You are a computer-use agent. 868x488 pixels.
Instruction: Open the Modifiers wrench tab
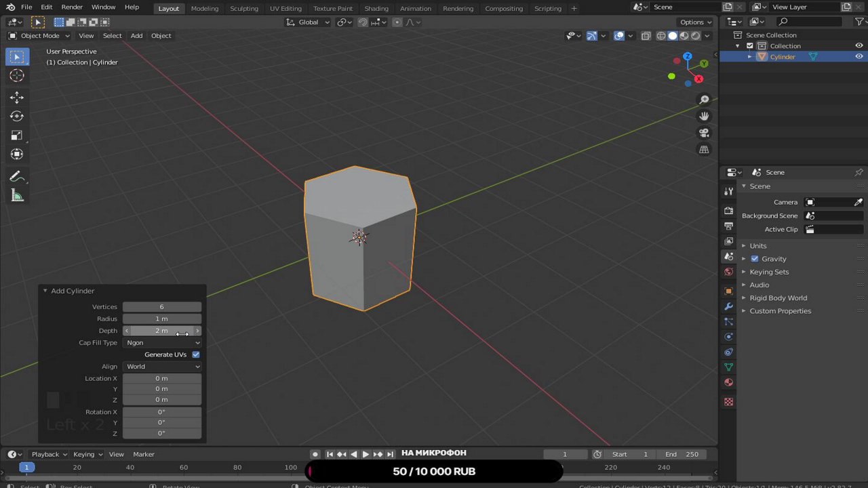(x=728, y=306)
